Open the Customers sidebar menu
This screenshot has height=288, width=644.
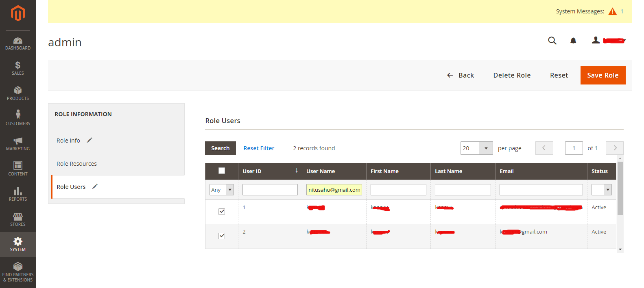pyautogui.click(x=18, y=118)
